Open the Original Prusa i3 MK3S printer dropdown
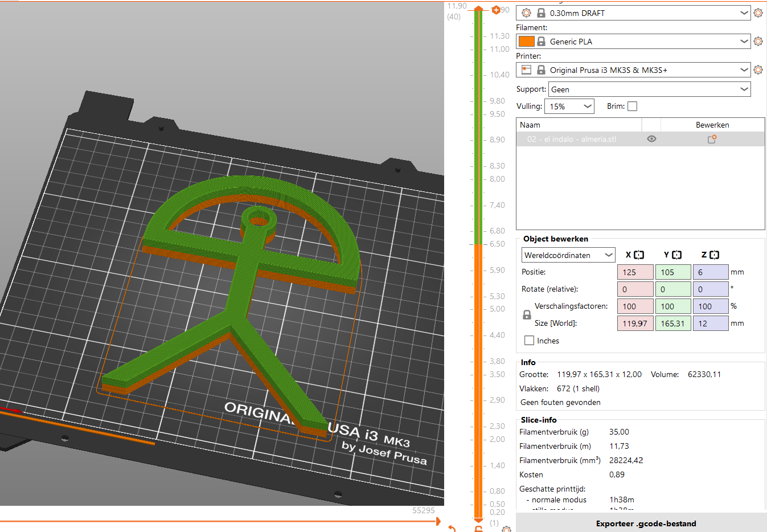767x532 pixels. [x=633, y=69]
